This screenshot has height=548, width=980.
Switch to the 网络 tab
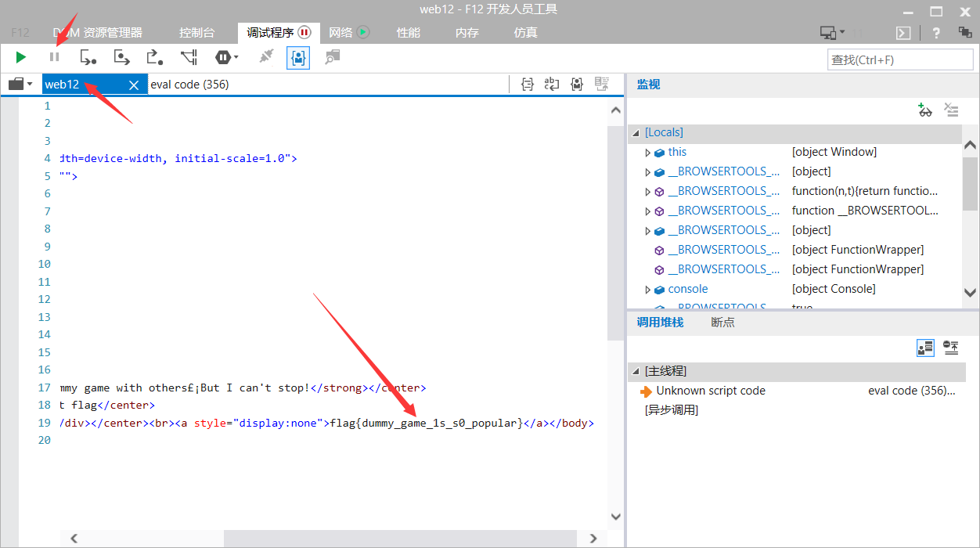coord(348,33)
